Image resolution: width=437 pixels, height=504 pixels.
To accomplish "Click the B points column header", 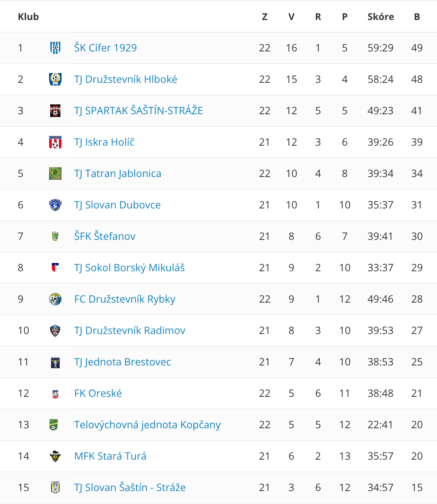I will pyautogui.click(x=417, y=16).
